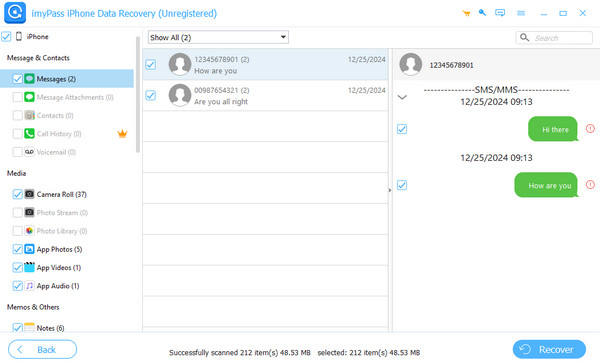Click the Call History phone icon
Viewport: 600px width, 364px height.
pyautogui.click(x=29, y=134)
